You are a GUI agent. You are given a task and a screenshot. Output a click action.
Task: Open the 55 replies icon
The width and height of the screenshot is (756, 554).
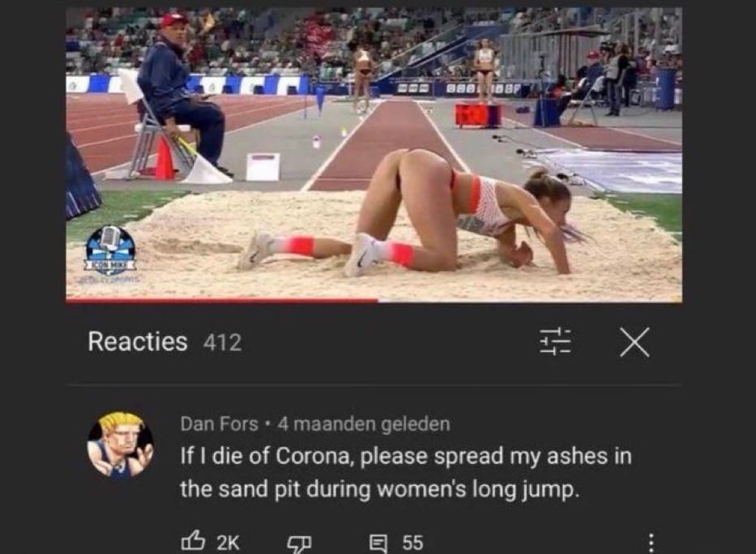coord(378,543)
